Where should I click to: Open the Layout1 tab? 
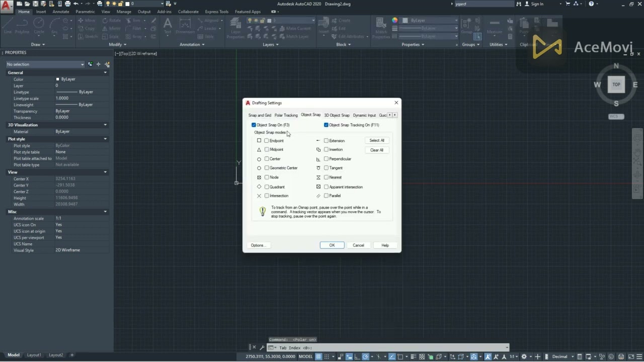pos(34,355)
